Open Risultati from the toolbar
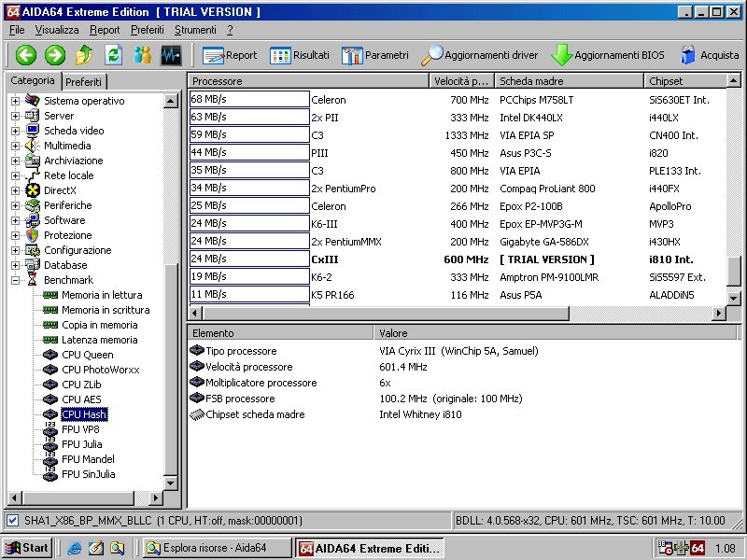 (300, 55)
